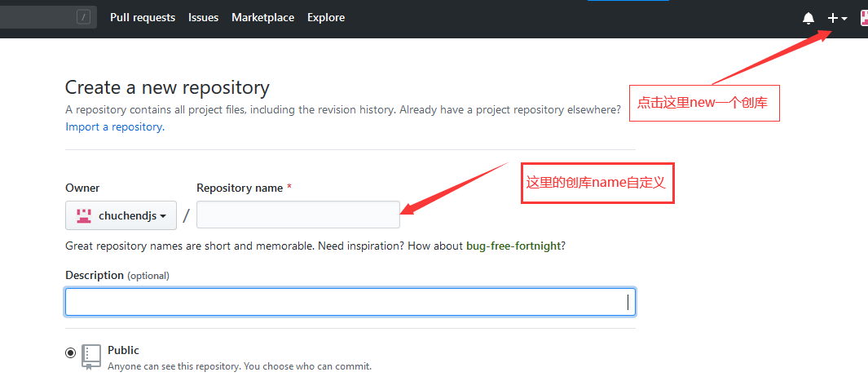Screen dimensions: 868x381
Task: Open Pull requests page
Action: 143,18
